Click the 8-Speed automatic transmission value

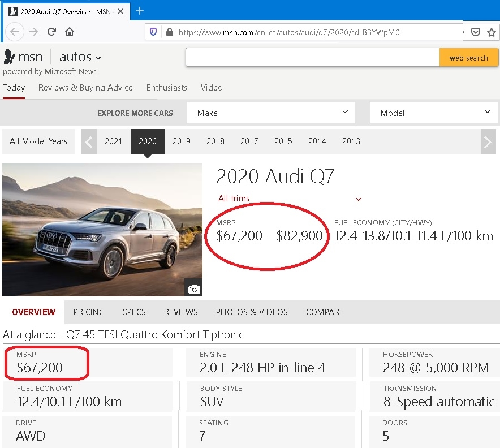click(x=439, y=402)
